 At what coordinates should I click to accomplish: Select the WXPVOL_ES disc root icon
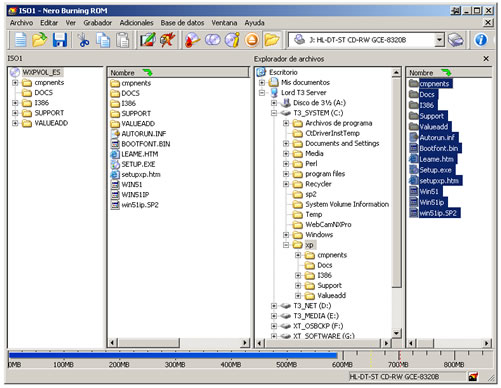pyautogui.click(x=15, y=72)
